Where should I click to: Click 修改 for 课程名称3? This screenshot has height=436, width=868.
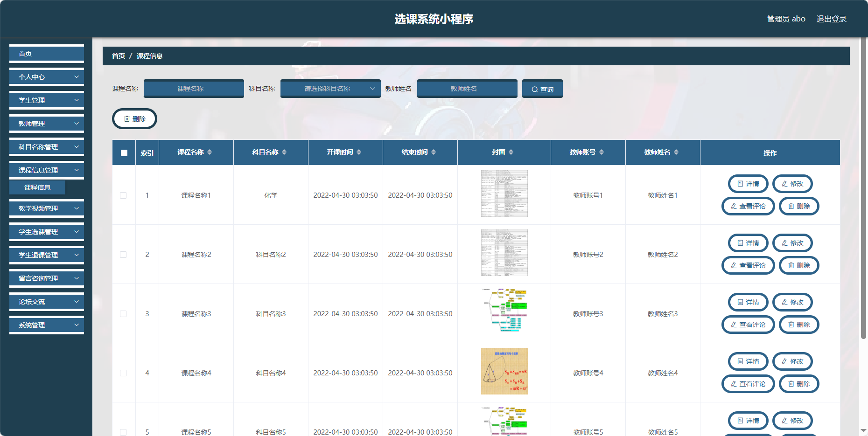coord(792,302)
